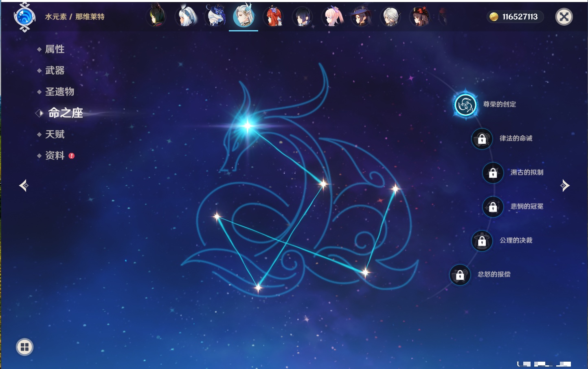Open the 圣遗物 artifacts tab

pos(59,92)
